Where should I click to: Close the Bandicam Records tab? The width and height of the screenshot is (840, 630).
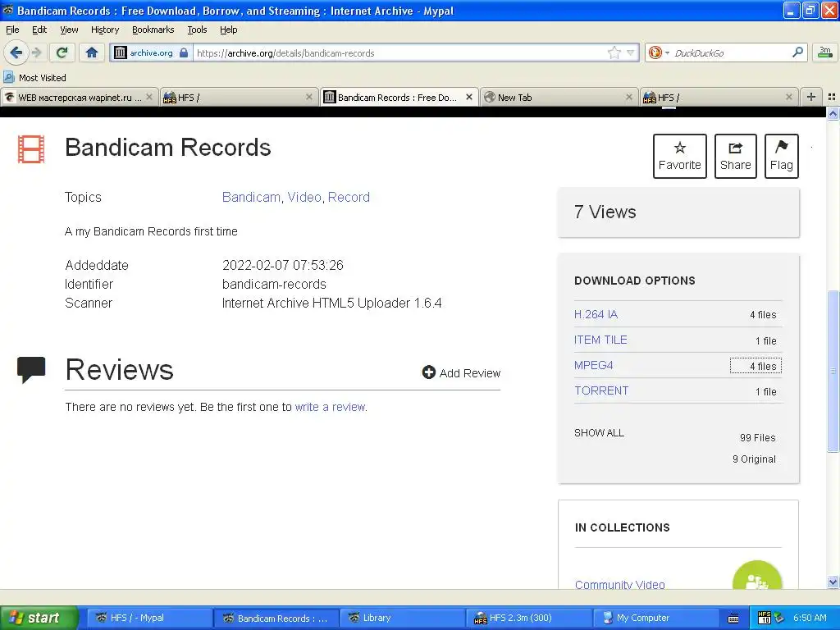[x=468, y=97]
